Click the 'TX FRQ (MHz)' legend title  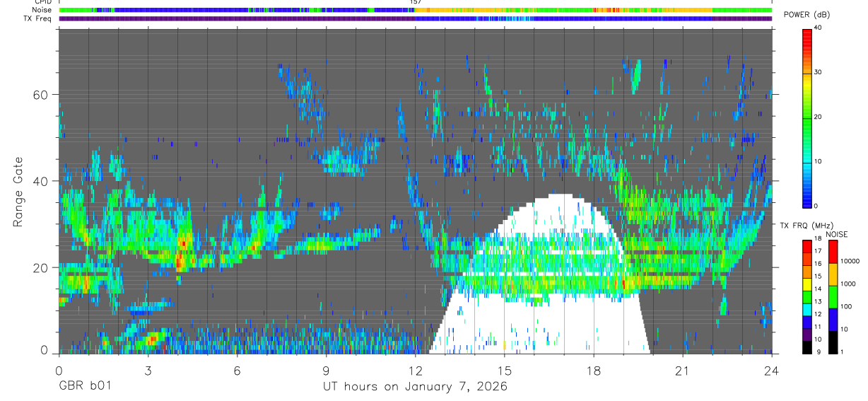coord(807,225)
